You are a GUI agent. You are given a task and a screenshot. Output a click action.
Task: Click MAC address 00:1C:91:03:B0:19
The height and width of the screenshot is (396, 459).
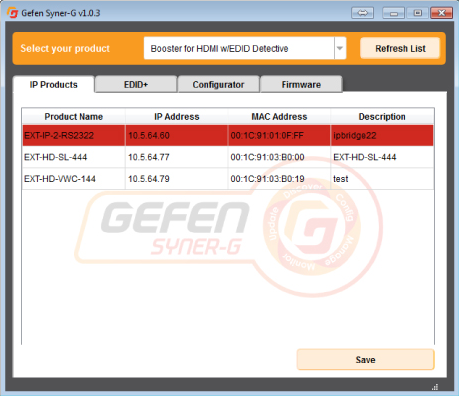pos(279,179)
